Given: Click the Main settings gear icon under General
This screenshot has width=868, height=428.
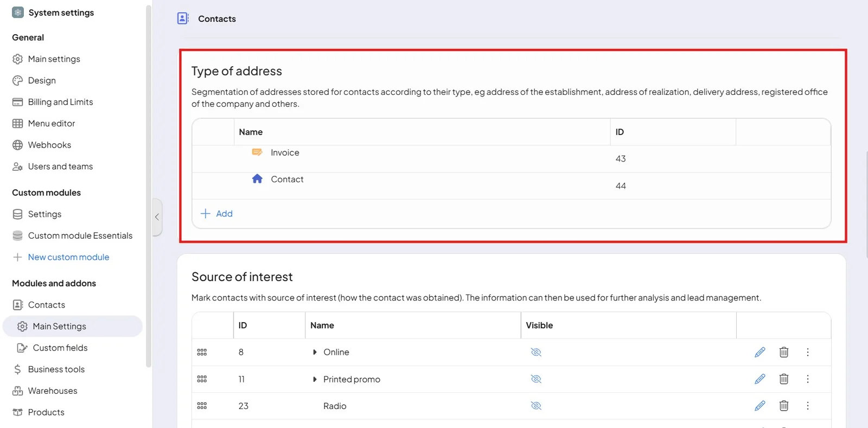Looking at the screenshot, I should pyautogui.click(x=18, y=59).
